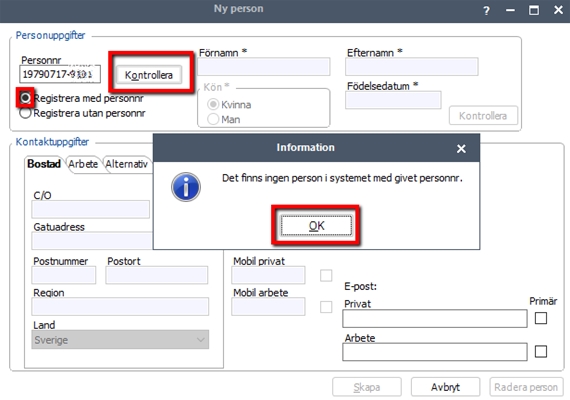Image resolution: width=570 pixels, height=400 pixels.
Task: Switch to the Alternativ tab
Action: point(127,164)
